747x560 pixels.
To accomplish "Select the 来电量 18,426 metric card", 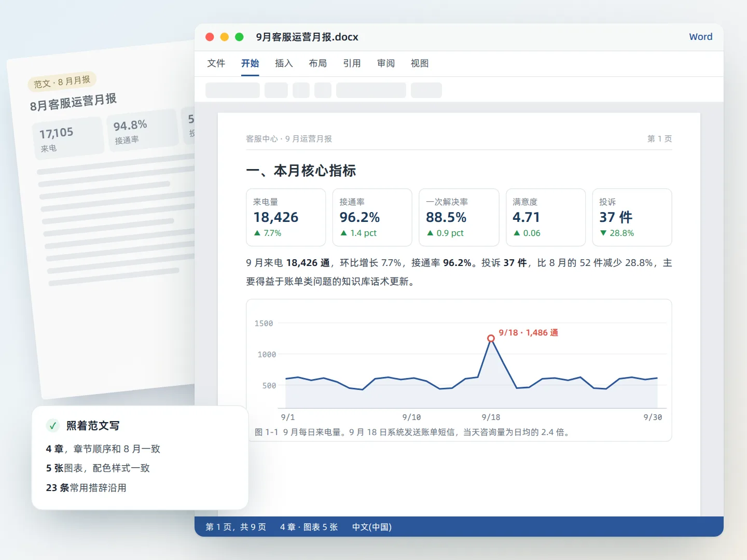I will pyautogui.click(x=286, y=217).
